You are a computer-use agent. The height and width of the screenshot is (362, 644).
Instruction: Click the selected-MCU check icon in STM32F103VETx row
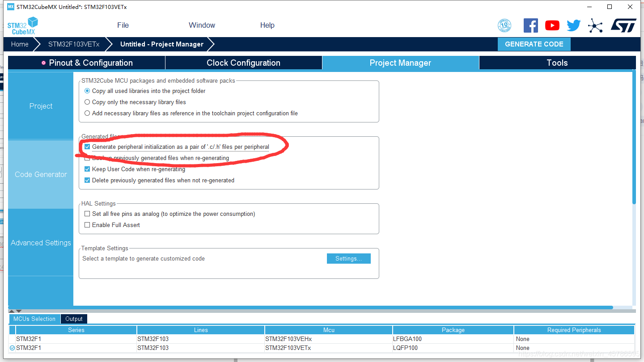click(12, 348)
